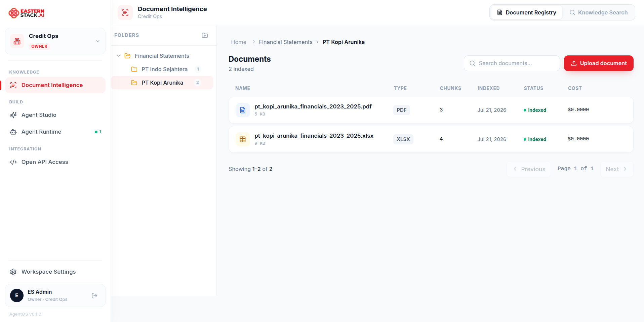Click the ES Admin avatar
Viewport: 644px width, 322px height.
[x=17, y=295]
